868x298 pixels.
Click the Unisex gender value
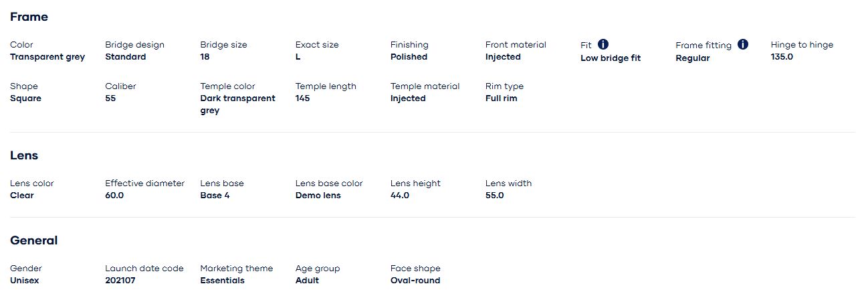click(x=25, y=281)
